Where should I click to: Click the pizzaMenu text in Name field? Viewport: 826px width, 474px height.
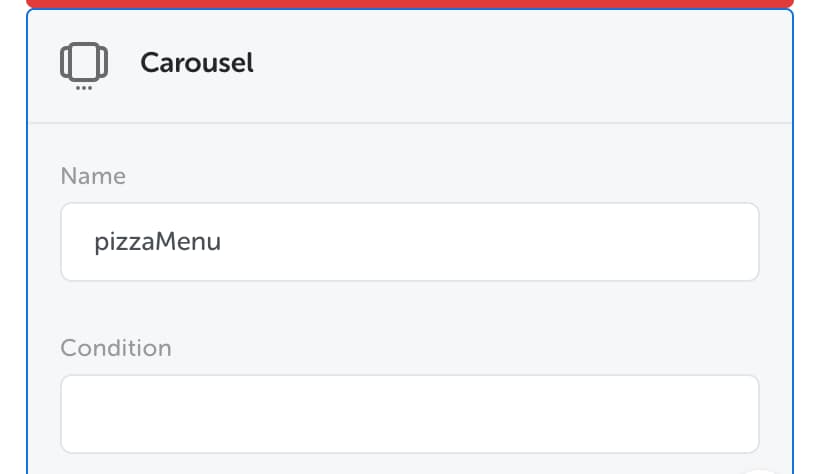(158, 242)
